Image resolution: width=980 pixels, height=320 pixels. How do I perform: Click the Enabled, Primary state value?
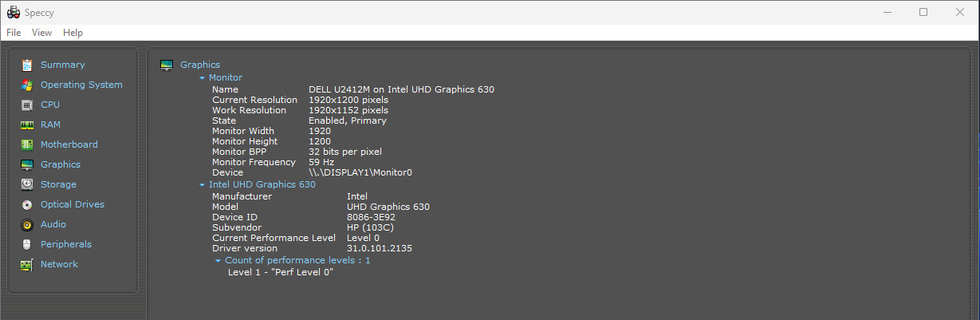(348, 120)
